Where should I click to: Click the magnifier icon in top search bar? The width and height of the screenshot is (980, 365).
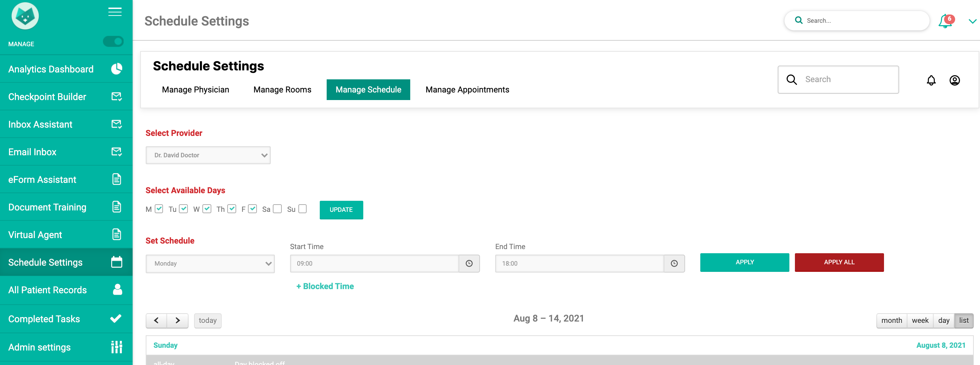point(798,20)
